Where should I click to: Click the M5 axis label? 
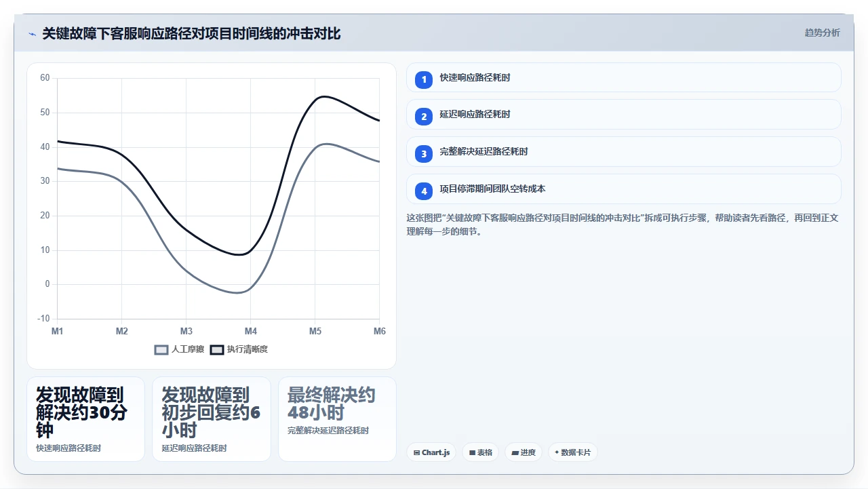coord(315,331)
